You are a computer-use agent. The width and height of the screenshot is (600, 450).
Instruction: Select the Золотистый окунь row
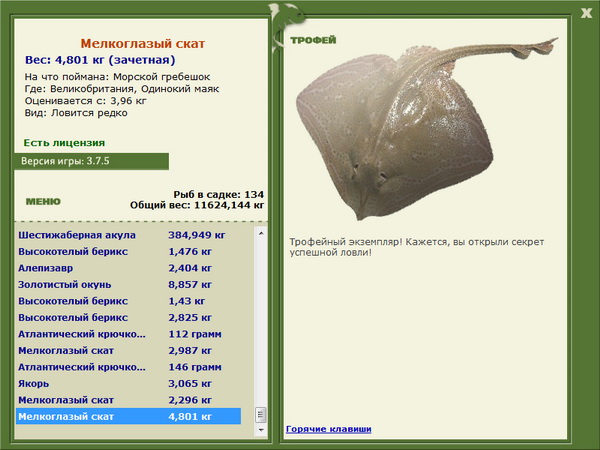coord(129,284)
